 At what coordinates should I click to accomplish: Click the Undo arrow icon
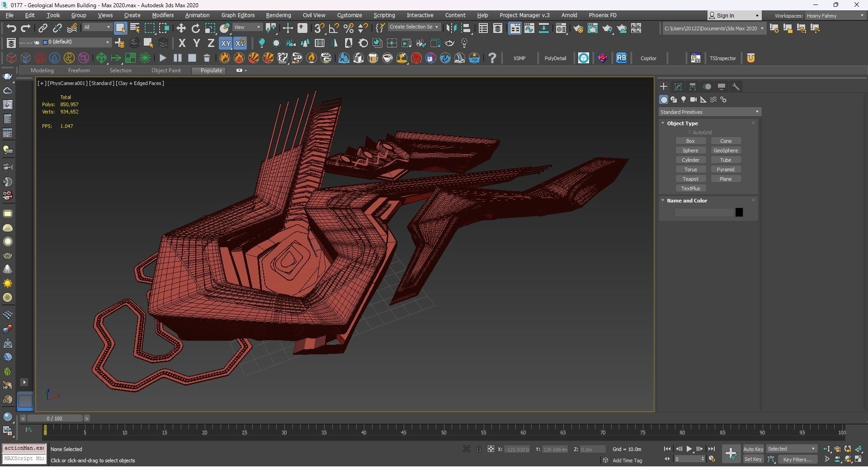click(11, 28)
